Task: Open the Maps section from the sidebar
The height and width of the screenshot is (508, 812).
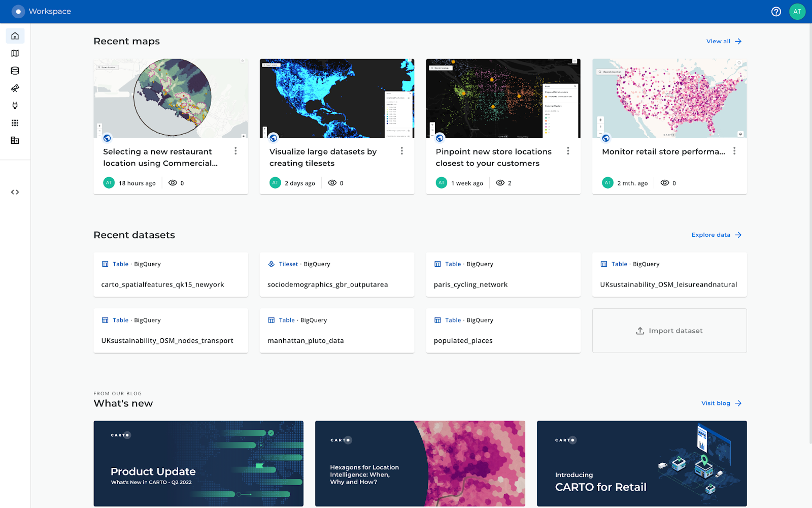Action: pyautogui.click(x=15, y=53)
